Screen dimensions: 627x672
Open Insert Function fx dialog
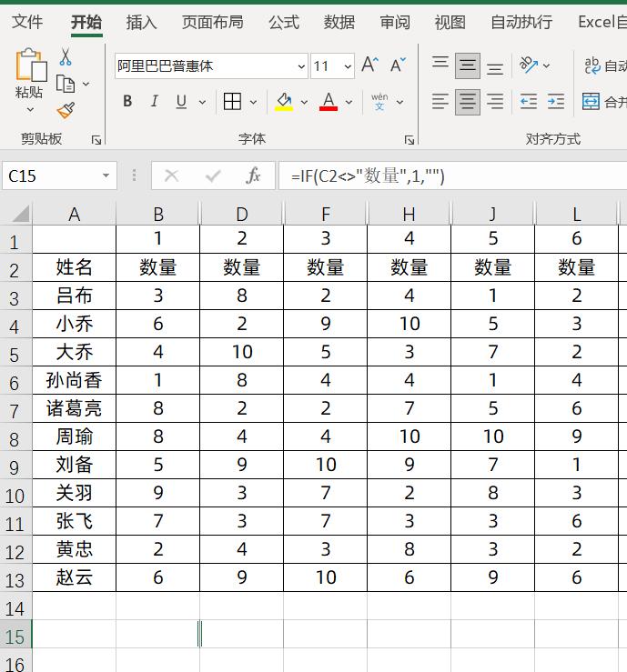click(253, 176)
